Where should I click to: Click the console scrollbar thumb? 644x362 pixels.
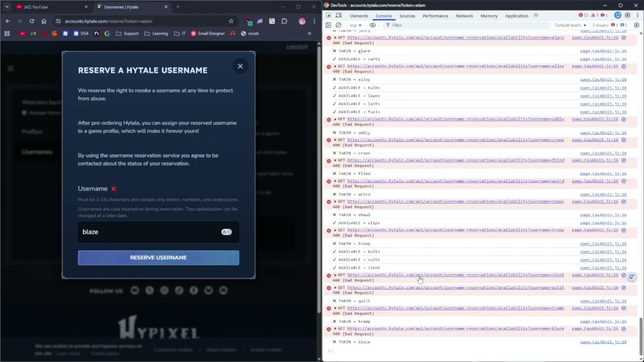[x=641, y=336]
